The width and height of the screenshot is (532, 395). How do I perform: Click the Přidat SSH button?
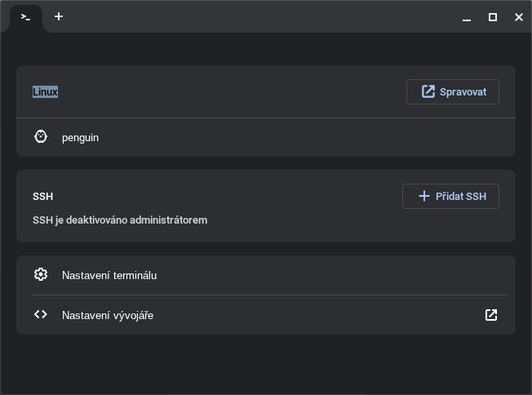tap(450, 196)
